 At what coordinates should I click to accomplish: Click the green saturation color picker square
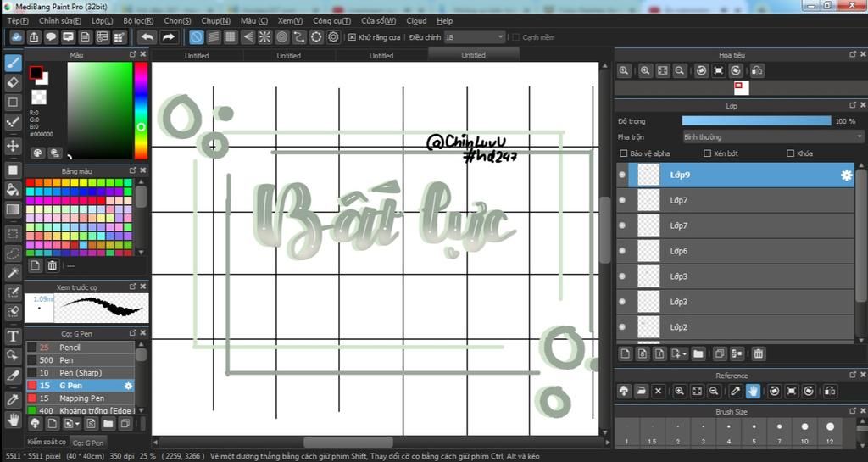100,111
